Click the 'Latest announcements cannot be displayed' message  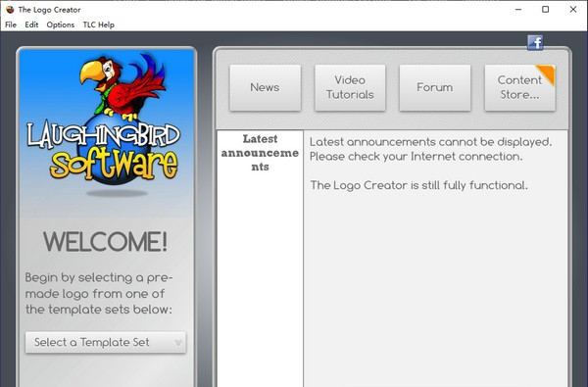pyautogui.click(x=430, y=149)
